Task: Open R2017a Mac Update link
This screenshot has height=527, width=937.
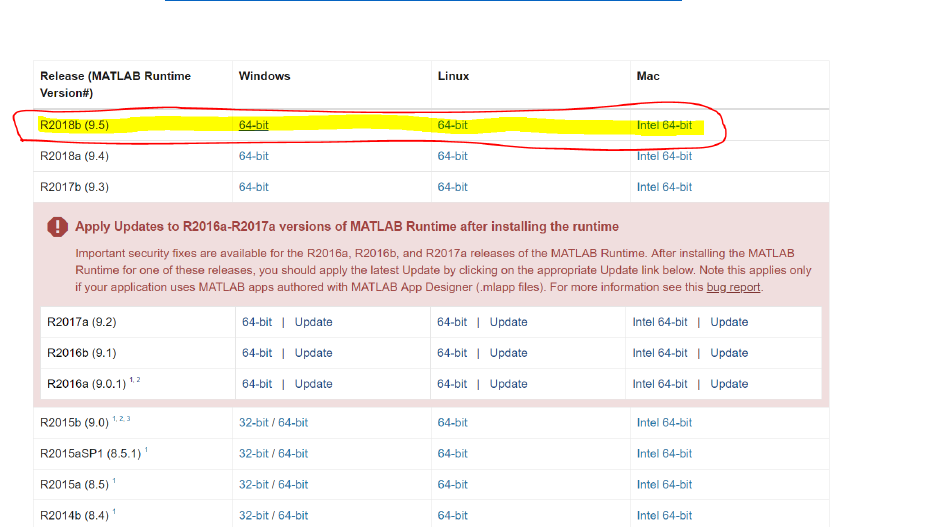Action: (x=729, y=322)
